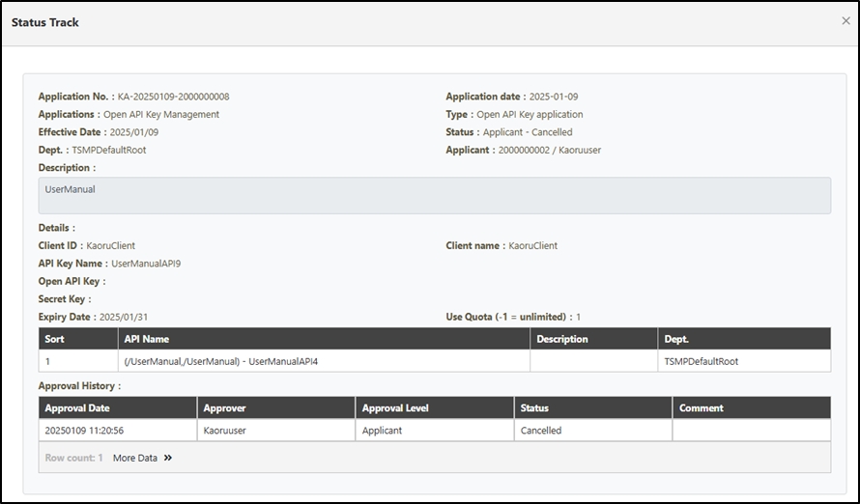Screen dimensions: 860x504
Task: Click the More Data double-chevron icon
Action: tap(168, 458)
